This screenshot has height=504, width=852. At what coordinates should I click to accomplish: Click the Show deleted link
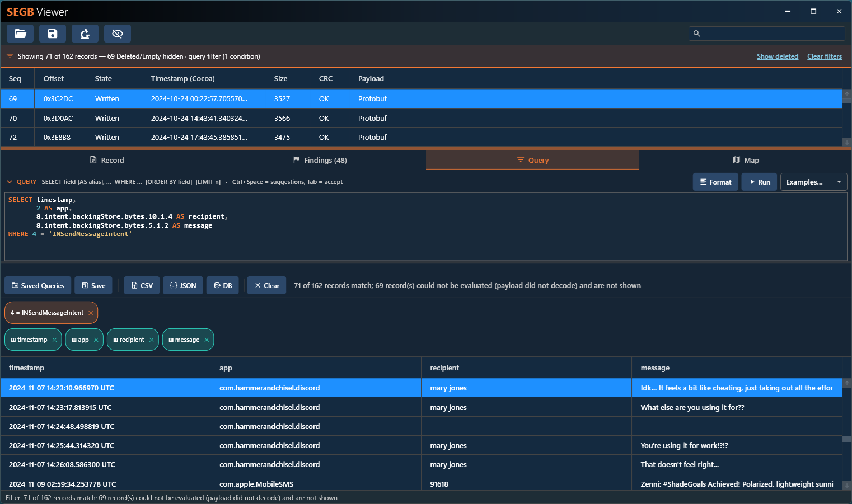pyautogui.click(x=778, y=56)
